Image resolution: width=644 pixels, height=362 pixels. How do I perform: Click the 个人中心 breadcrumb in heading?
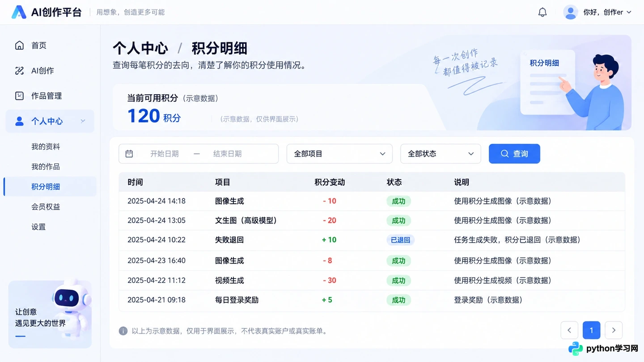[140, 48]
